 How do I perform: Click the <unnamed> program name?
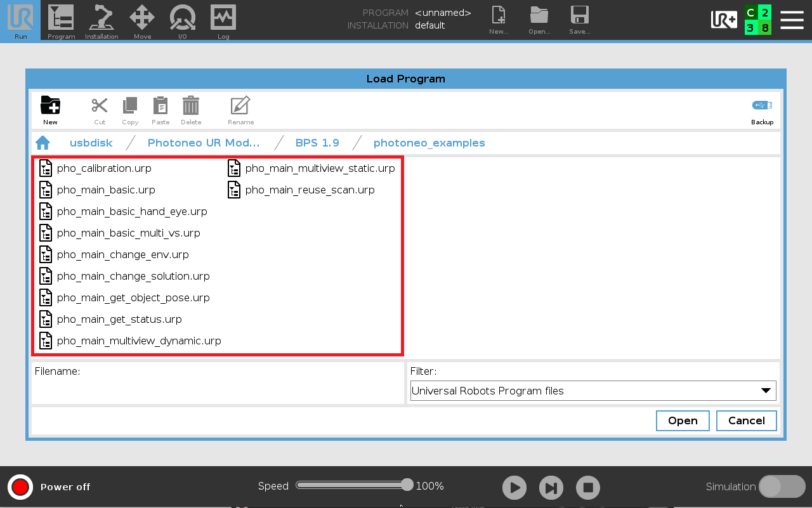443,13
